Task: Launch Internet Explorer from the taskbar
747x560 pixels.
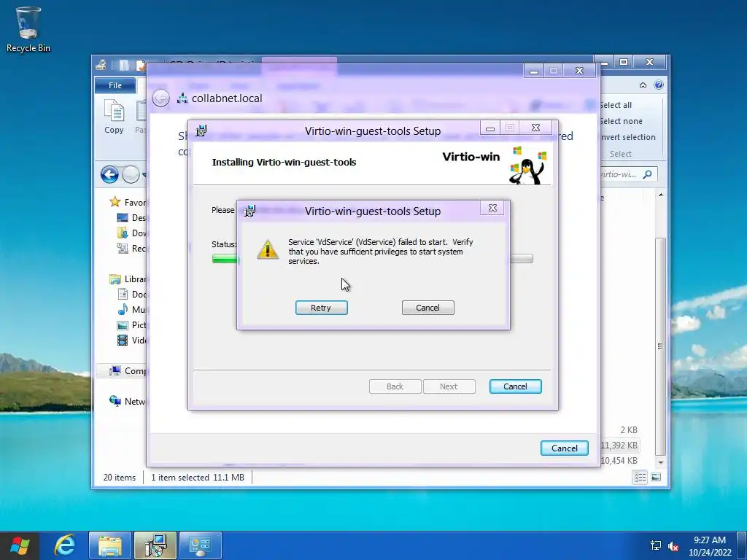Action: [x=64, y=545]
